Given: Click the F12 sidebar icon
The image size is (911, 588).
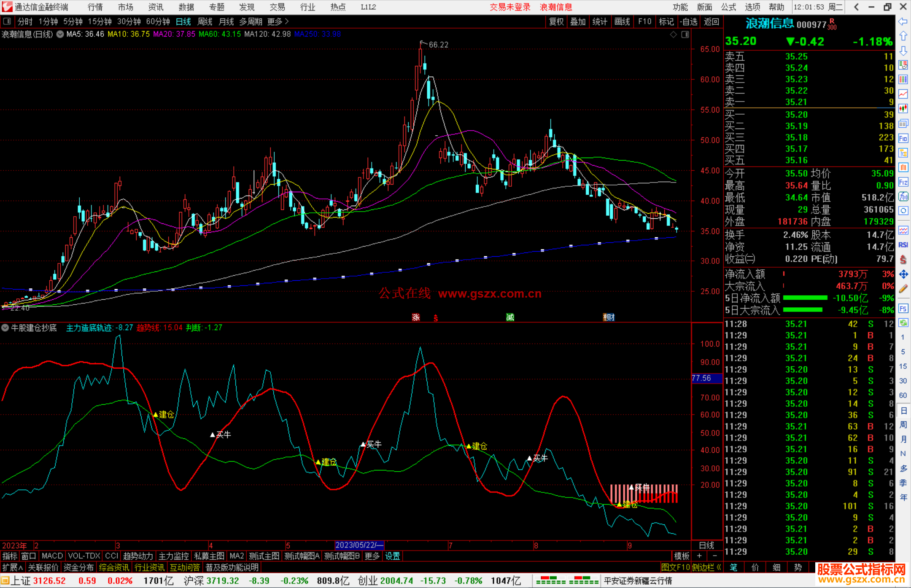Looking at the screenshot, I should (x=903, y=182).
